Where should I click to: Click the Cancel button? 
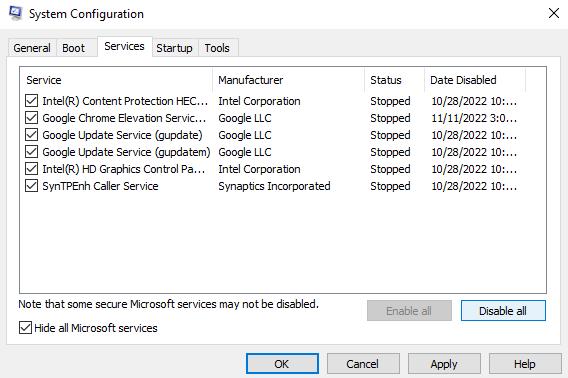pos(363,364)
